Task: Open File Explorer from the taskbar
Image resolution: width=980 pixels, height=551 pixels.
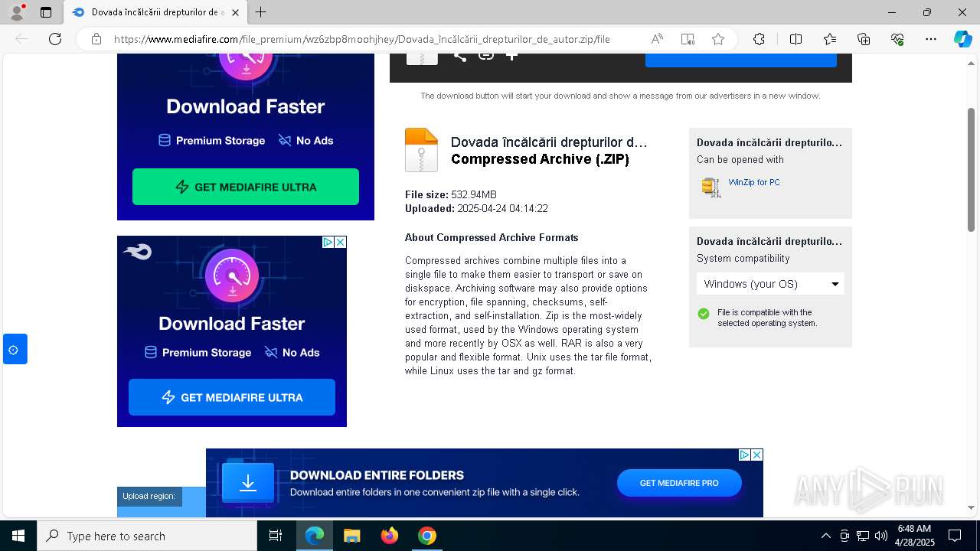Action: click(351, 536)
